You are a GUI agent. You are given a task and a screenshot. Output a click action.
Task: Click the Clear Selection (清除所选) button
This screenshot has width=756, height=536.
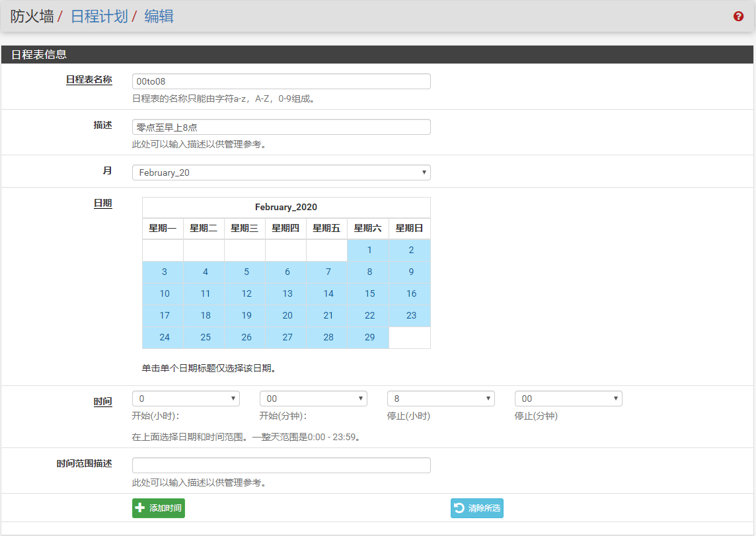477,508
